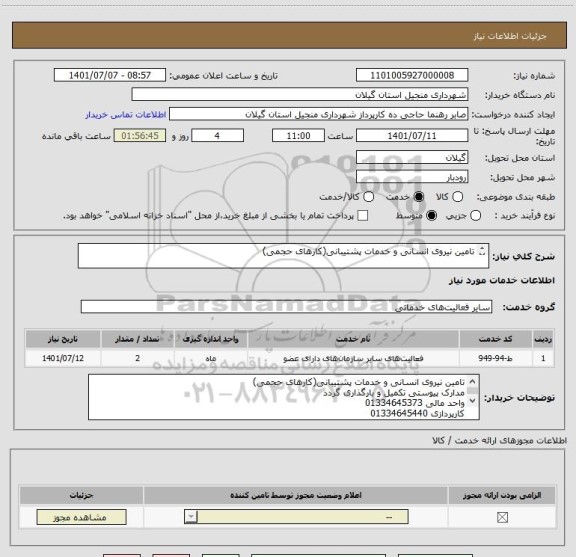Click the deadline time field 11:00
The width and height of the screenshot is (576, 557).
click(298, 136)
